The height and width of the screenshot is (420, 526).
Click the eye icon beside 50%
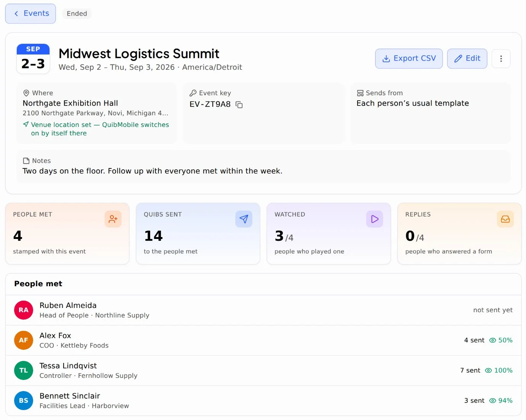493,340
